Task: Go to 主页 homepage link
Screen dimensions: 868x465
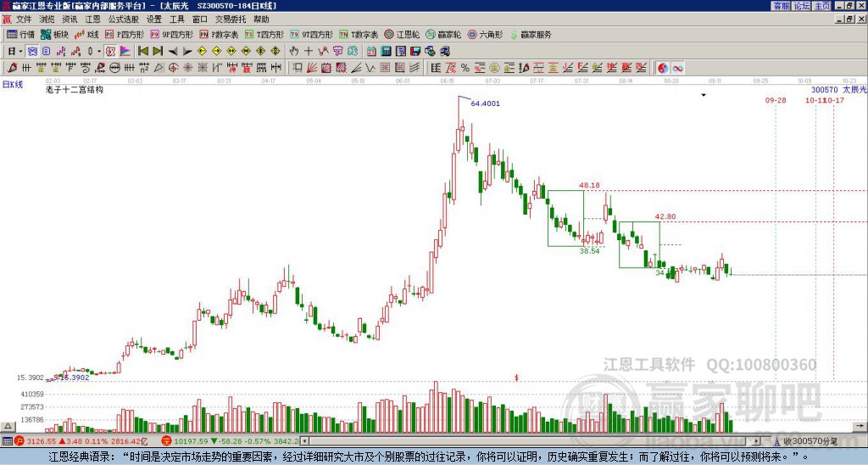Action: click(822, 6)
